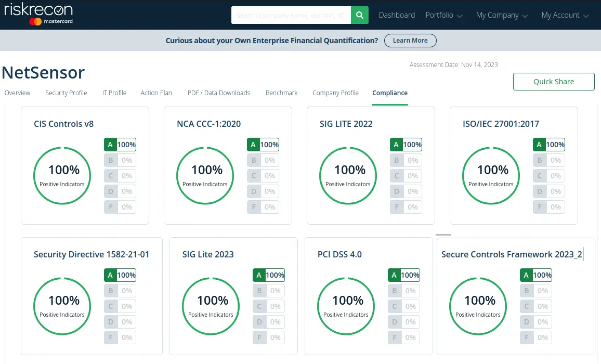Viewport: 601px width, 364px height.
Task: Click the CIS Controls v8 100% progress ring
Action: pyautogui.click(x=62, y=176)
